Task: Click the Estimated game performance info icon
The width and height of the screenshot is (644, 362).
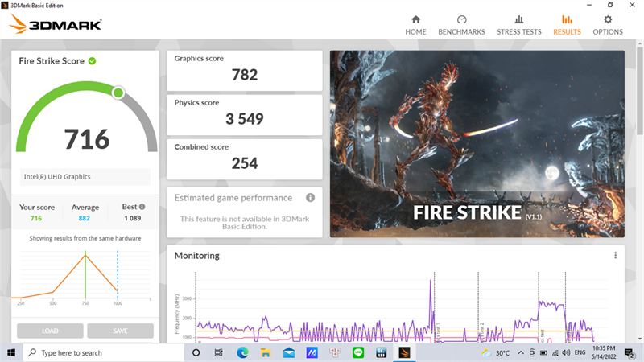Action: click(x=310, y=198)
